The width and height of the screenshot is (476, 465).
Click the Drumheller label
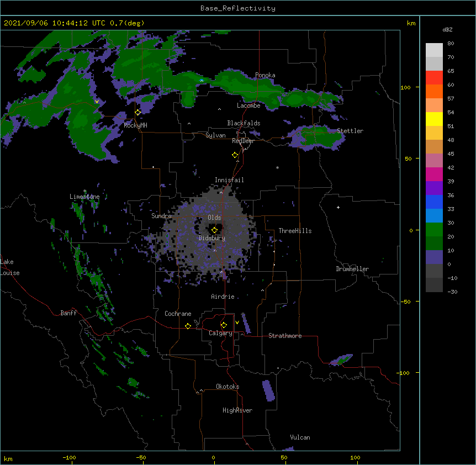coord(352,269)
